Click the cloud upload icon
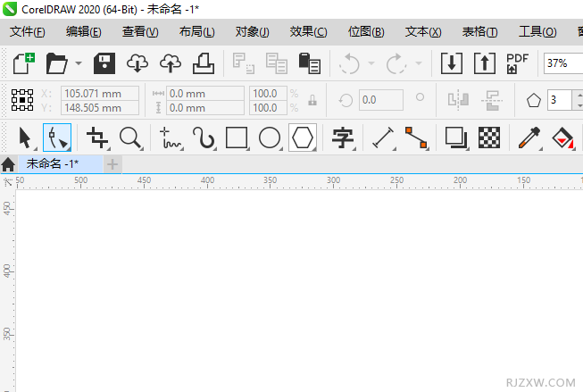The height and width of the screenshot is (392, 583). click(x=171, y=63)
